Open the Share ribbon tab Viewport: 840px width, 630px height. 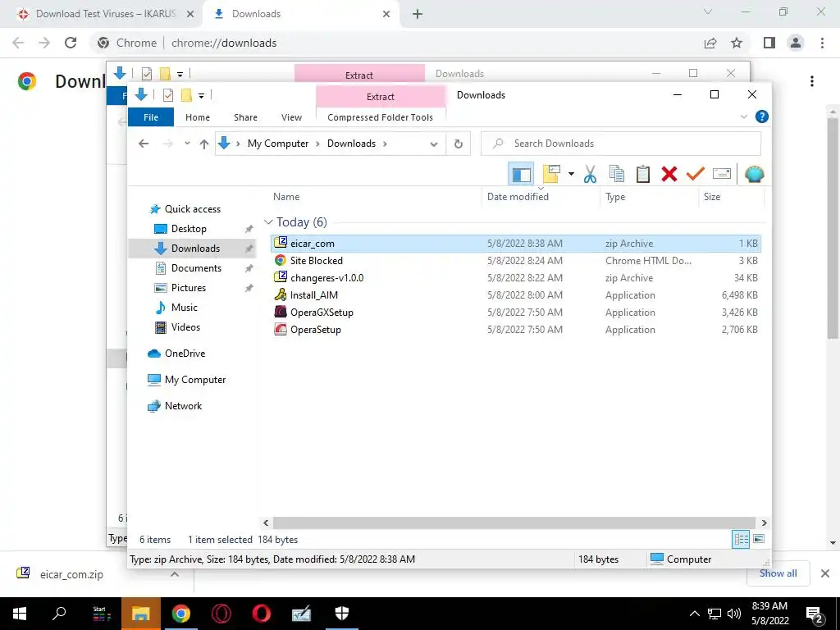click(x=245, y=117)
